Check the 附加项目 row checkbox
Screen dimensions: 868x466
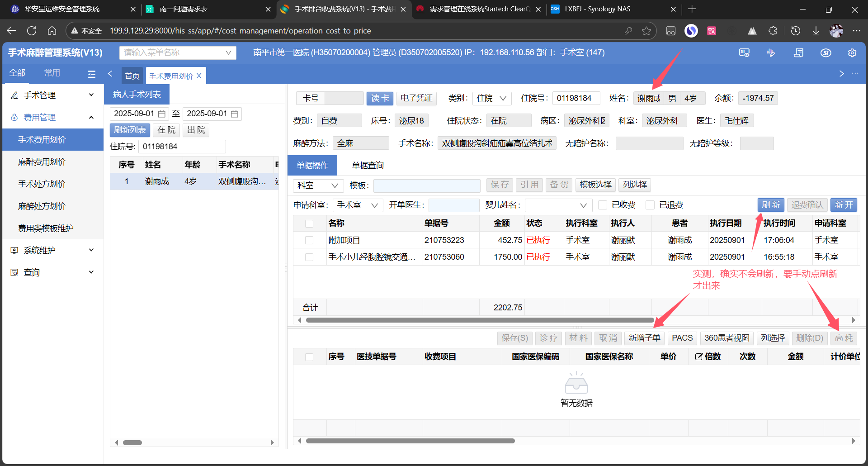309,240
